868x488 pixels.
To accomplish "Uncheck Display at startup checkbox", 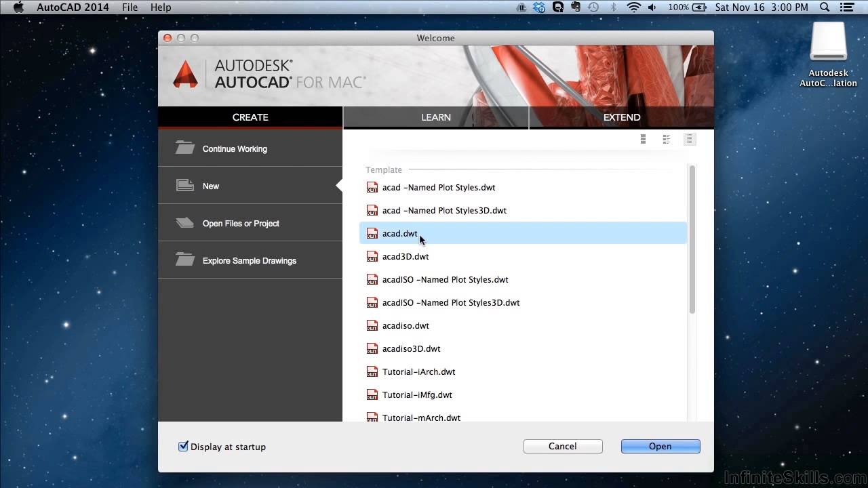I will click(183, 446).
